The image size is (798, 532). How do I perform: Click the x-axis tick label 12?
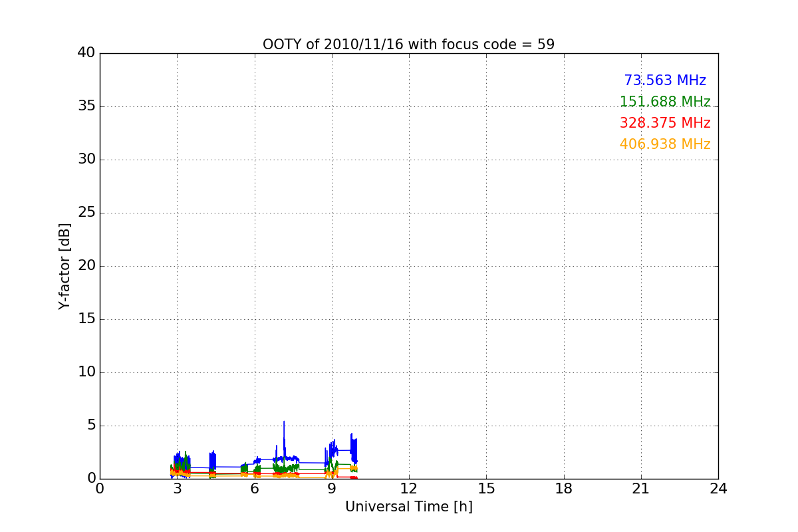pos(409,488)
